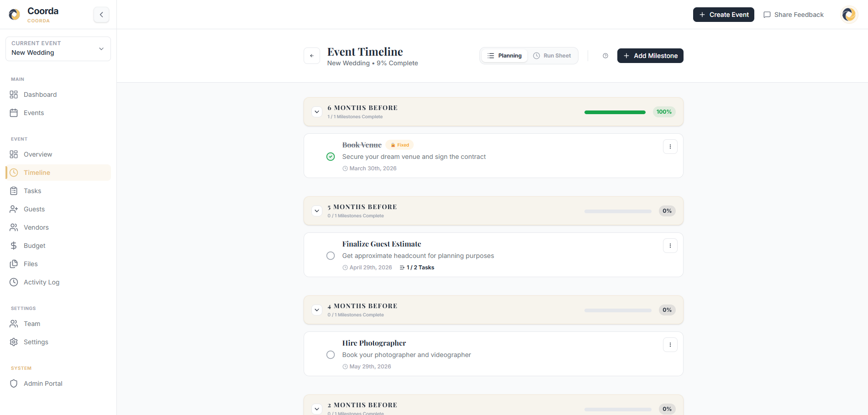Screen dimensions: 868x415
Task: Collapse the 6 Months Before section
Action: tap(316, 112)
